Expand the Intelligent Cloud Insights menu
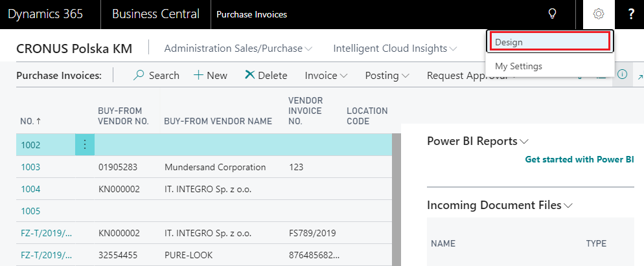The height and width of the screenshot is (266, 644). [x=395, y=49]
